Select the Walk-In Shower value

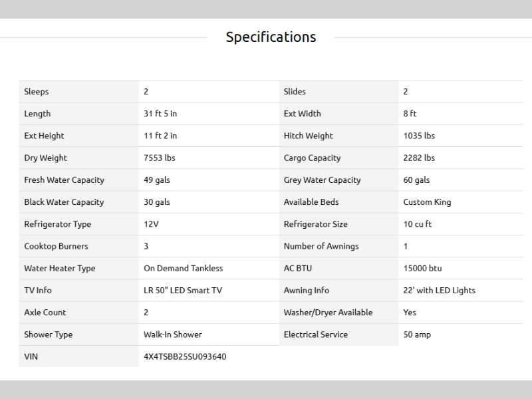(x=173, y=334)
